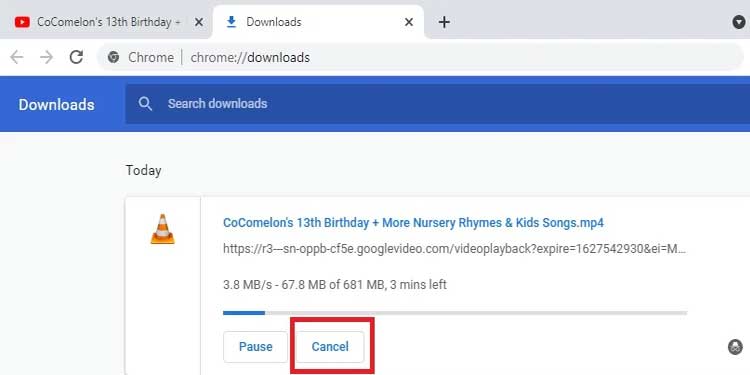
Task: Click the download arrow icon on Downloads tab
Action: [x=232, y=22]
